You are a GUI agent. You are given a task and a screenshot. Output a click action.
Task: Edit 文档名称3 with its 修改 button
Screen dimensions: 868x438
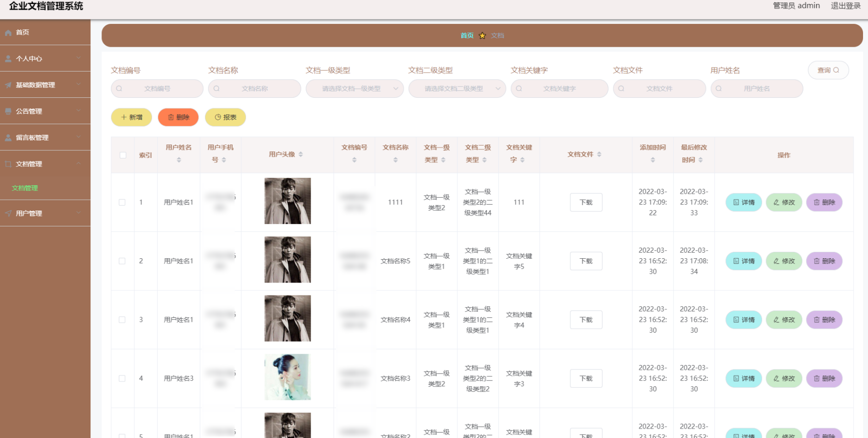tap(784, 378)
